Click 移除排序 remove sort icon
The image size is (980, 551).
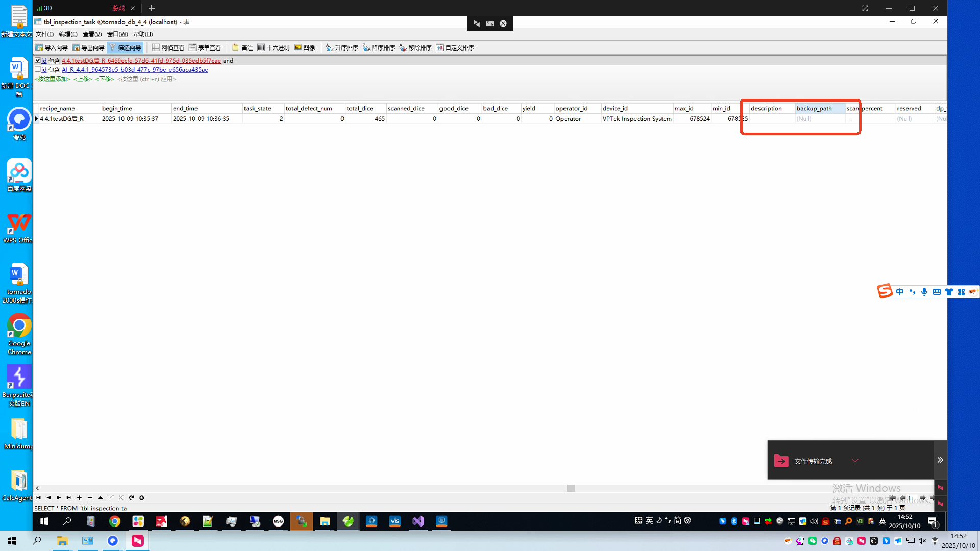pyautogui.click(x=403, y=47)
